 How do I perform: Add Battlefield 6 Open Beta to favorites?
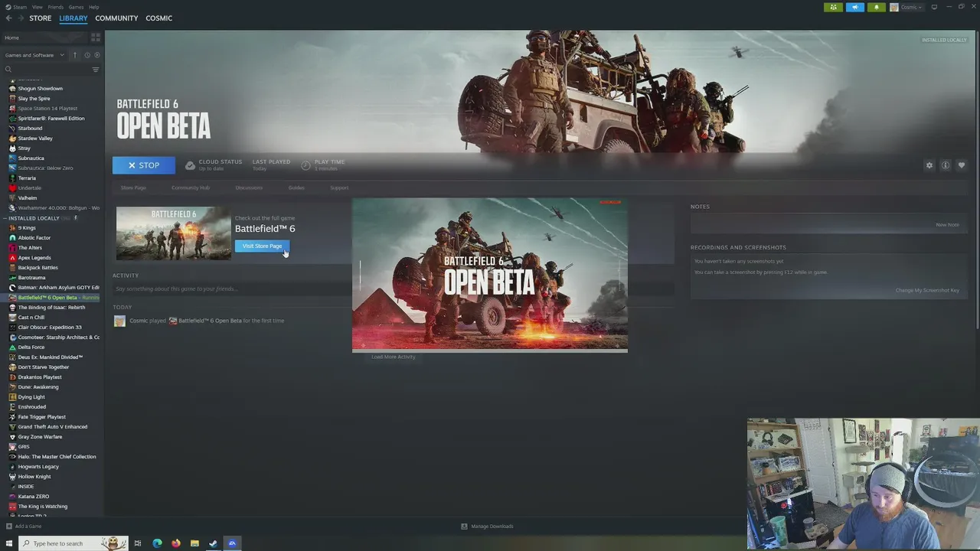click(962, 165)
